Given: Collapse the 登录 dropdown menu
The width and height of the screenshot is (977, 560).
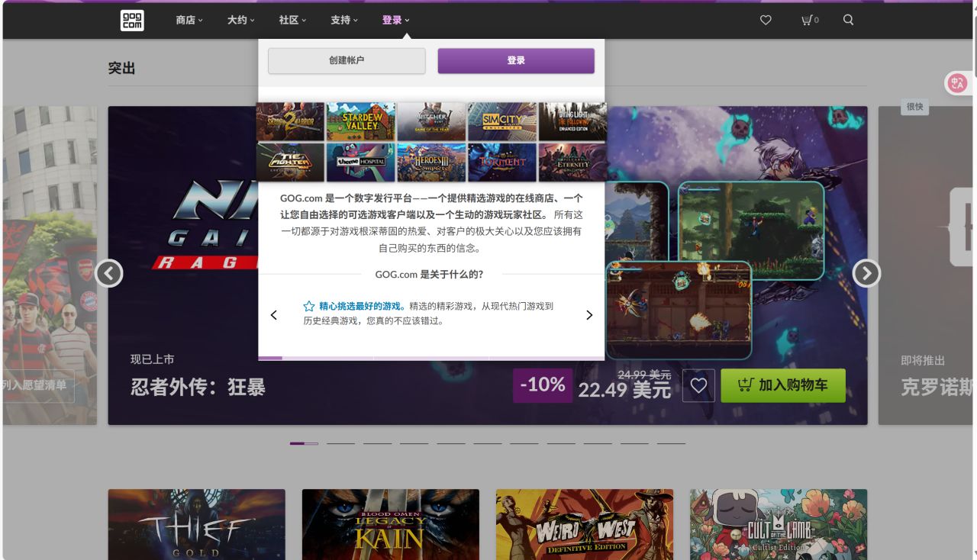Looking at the screenshot, I should click(x=395, y=20).
